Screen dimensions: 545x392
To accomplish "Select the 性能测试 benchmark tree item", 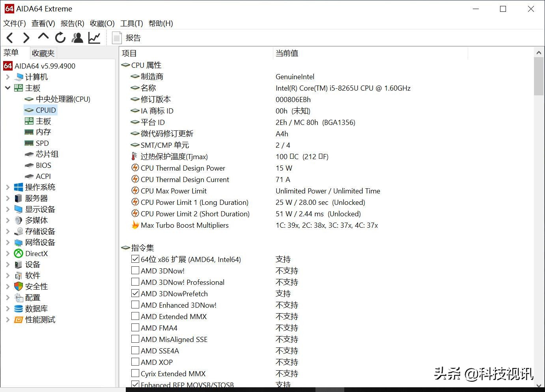I will 35,320.
